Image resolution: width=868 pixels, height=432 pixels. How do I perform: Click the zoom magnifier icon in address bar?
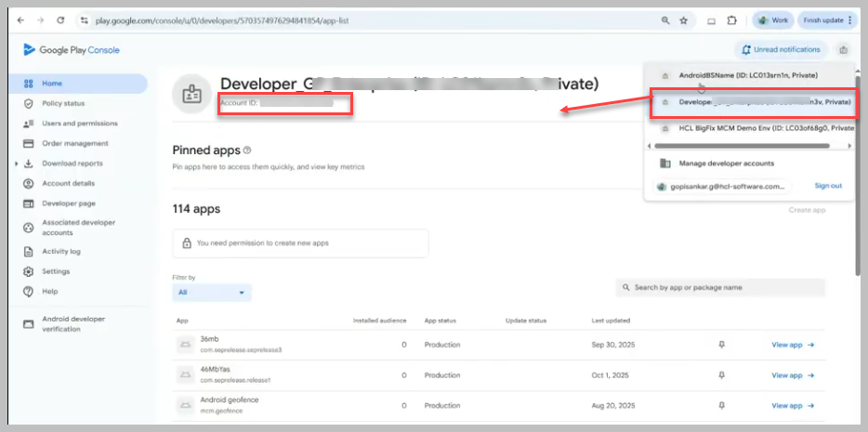coord(665,20)
